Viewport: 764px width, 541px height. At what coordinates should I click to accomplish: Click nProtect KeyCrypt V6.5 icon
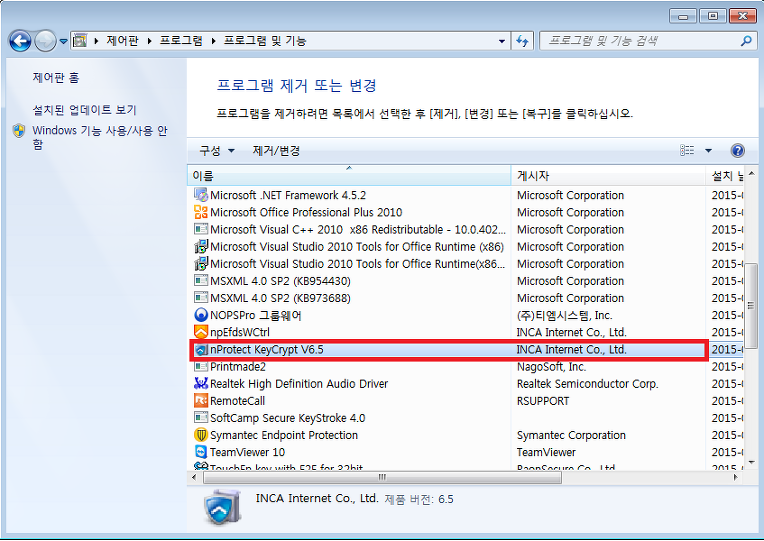201,349
